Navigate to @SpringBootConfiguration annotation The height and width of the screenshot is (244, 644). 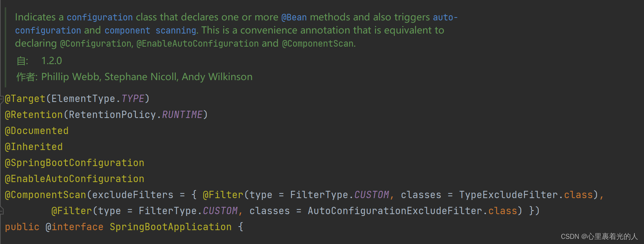pyautogui.click(x=75, y=163)
